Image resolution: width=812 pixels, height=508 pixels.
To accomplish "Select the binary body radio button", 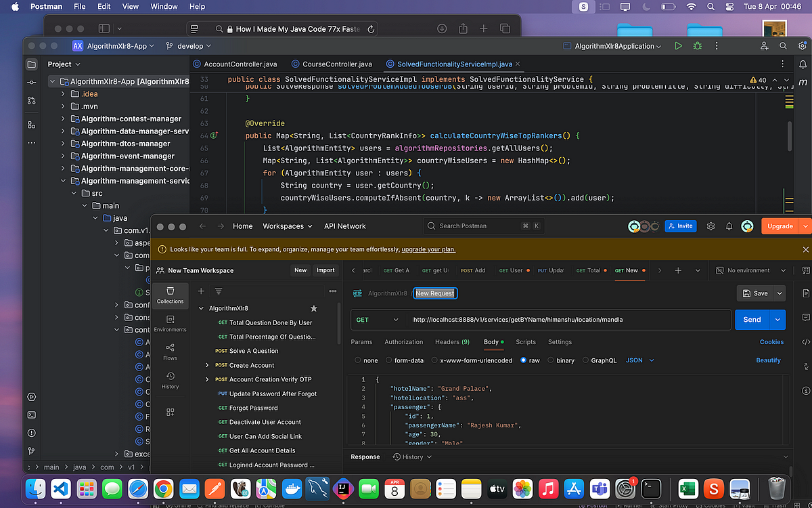I will coord(551,360).
